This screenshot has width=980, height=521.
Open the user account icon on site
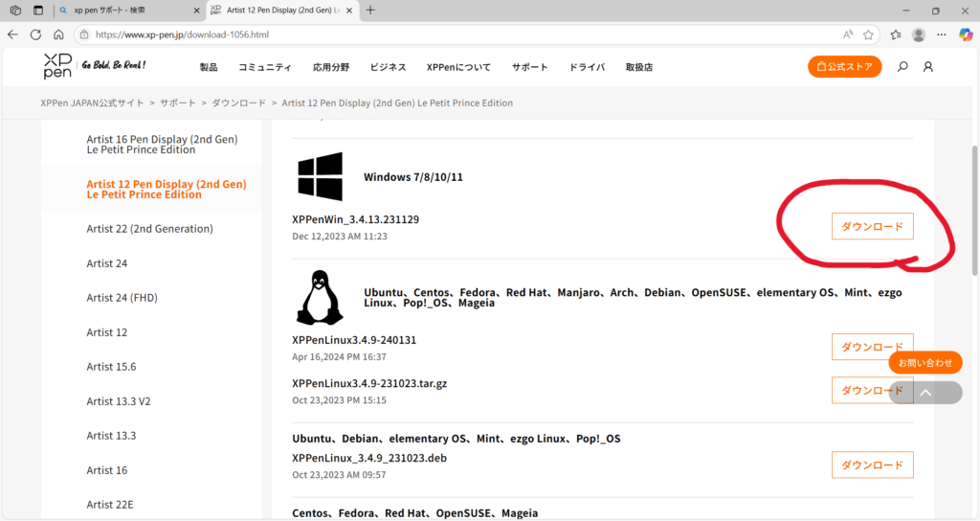pyautogui.click(x=928, y=66)
